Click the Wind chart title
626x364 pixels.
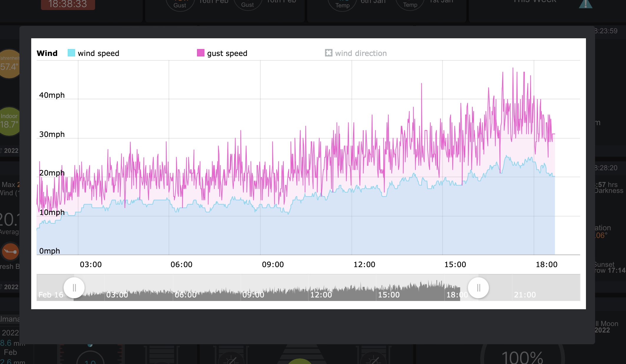pyautogui.click(x=47, y=53)
